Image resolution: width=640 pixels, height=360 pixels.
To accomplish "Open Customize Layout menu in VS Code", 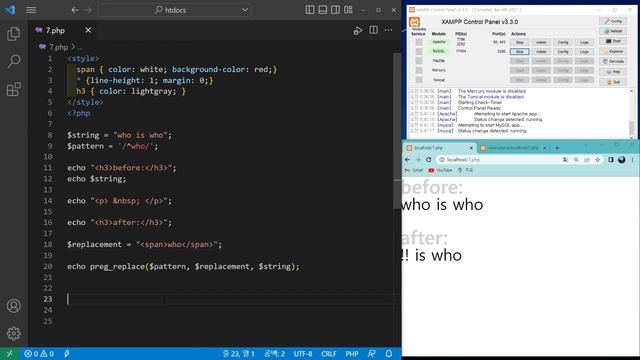I will tap(348, 10).
